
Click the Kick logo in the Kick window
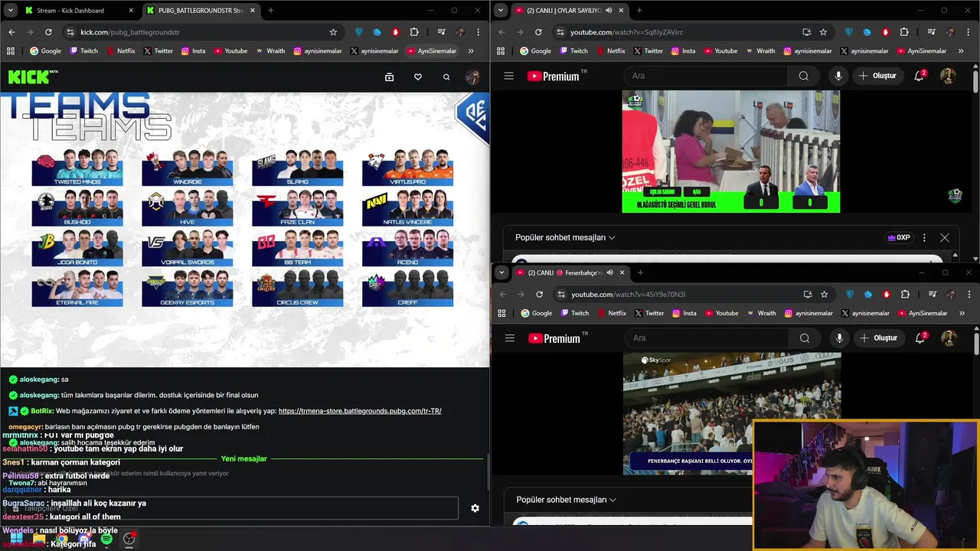click(33, 77)
